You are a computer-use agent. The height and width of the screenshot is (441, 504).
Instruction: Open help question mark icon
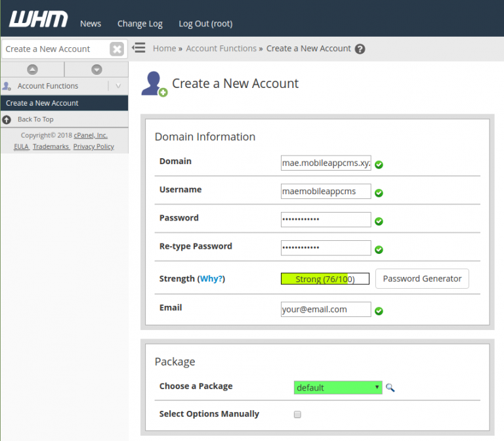(360, 49)
